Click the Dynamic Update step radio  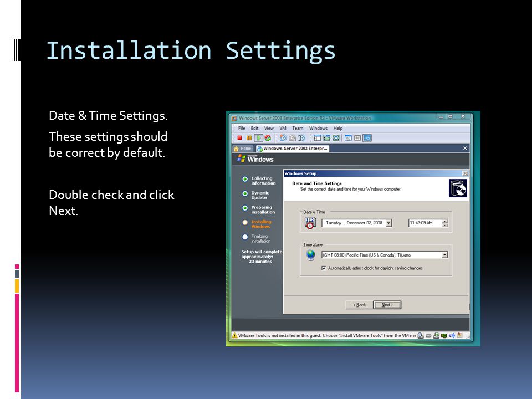coord(245,194)
